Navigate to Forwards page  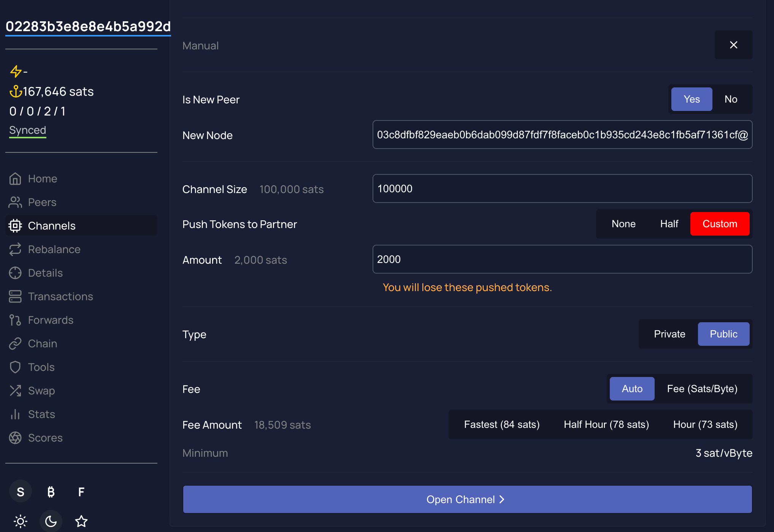(51, 320)
